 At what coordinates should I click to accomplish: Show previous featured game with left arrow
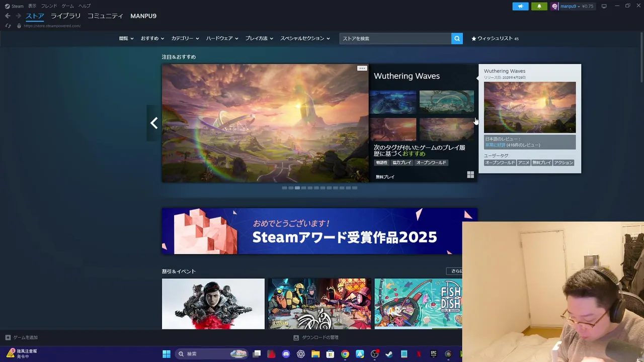[154, 123]
